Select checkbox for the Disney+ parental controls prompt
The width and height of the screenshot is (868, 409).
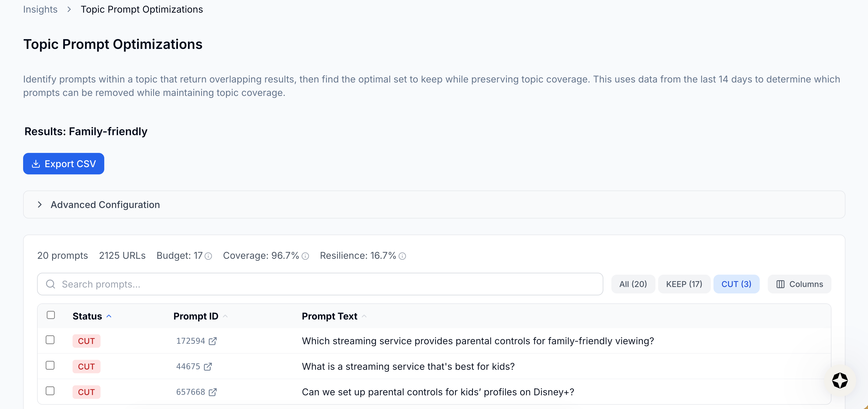coord(50,391)
